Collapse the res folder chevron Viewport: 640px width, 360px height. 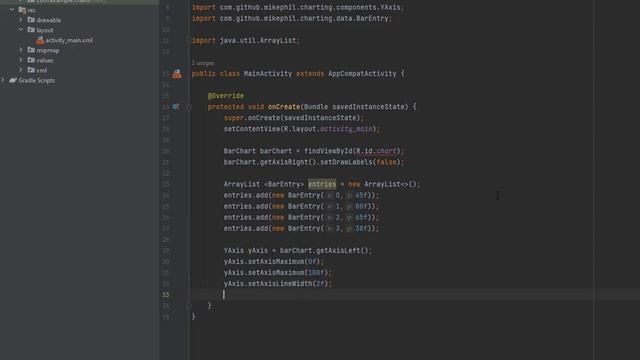[12, 9]
